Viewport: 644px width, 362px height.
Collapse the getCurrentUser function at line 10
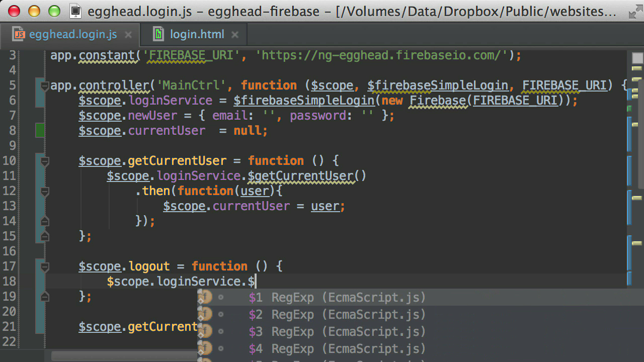pyautogui.click(x=45, y=161)
